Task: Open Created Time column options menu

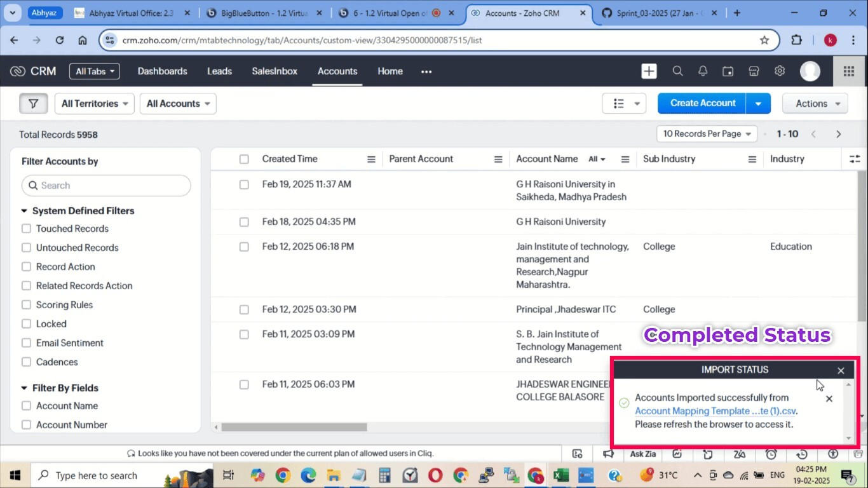Action: click(x=371, y=159)
